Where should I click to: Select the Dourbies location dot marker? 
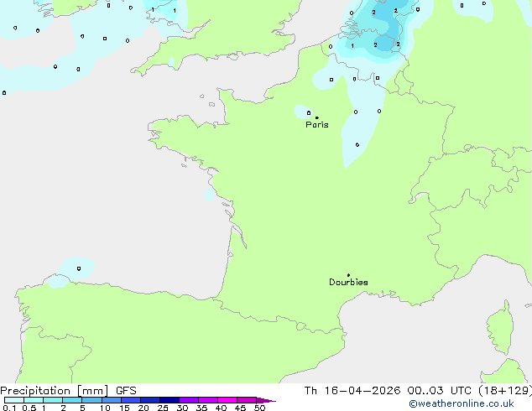pos(348,275)
